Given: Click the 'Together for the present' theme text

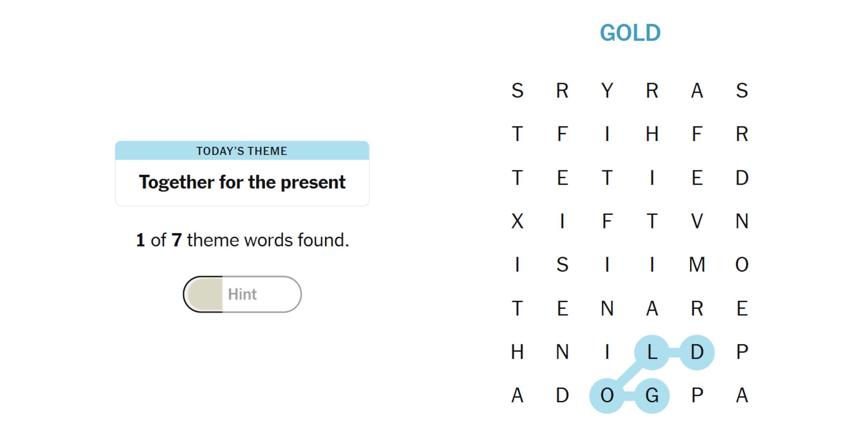Looking at the screenshot, I should coord(242,182).
